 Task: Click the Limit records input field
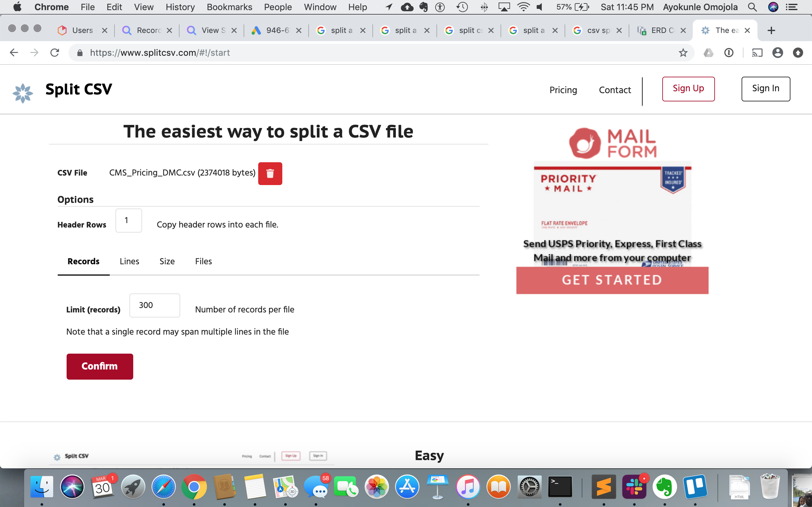point(154,305)
